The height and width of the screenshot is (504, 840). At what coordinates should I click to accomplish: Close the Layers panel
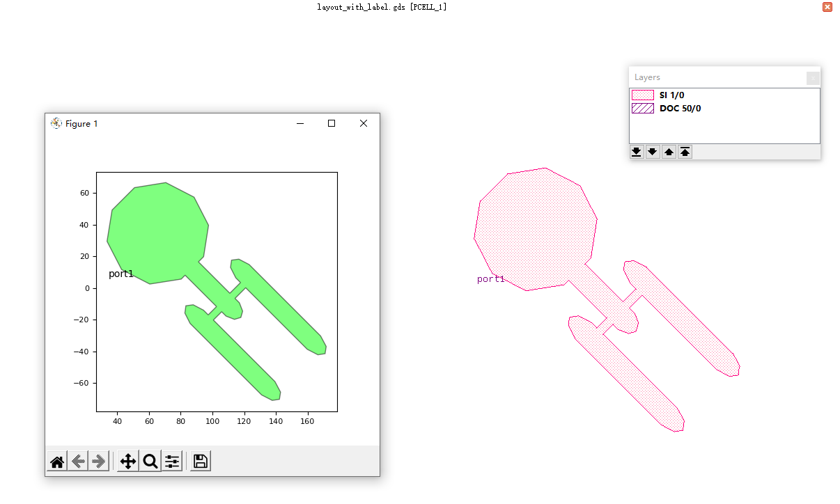(813, 78)
